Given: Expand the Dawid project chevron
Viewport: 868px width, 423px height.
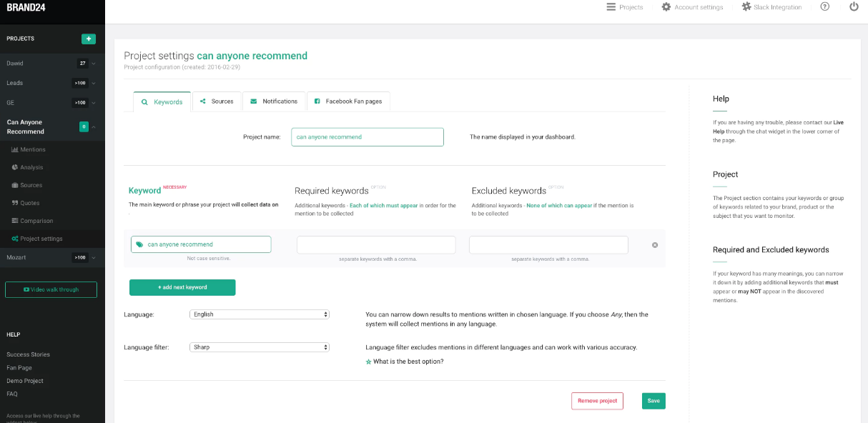Looking at the screenshot, I should [94, 64].
